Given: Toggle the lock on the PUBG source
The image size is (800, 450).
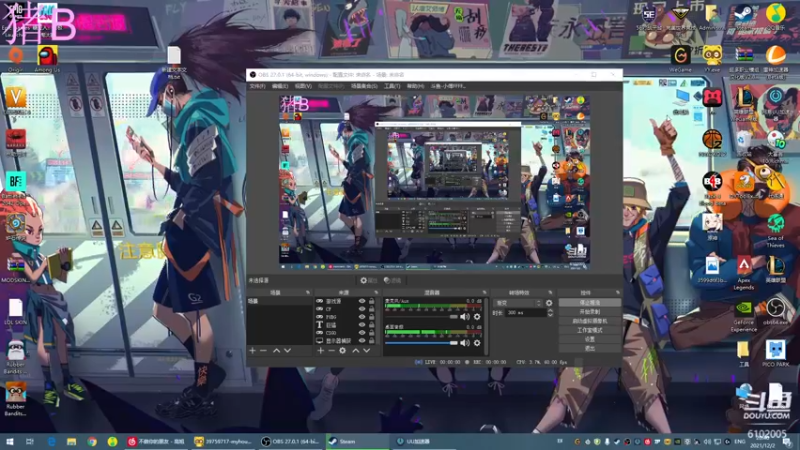Looking at the screenshot, I should tap(371, 317).
